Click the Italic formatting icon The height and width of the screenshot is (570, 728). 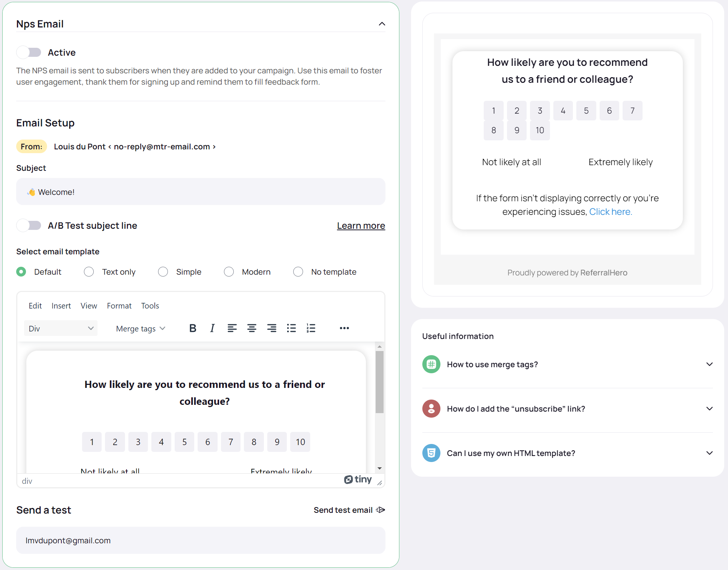point(212,328)
